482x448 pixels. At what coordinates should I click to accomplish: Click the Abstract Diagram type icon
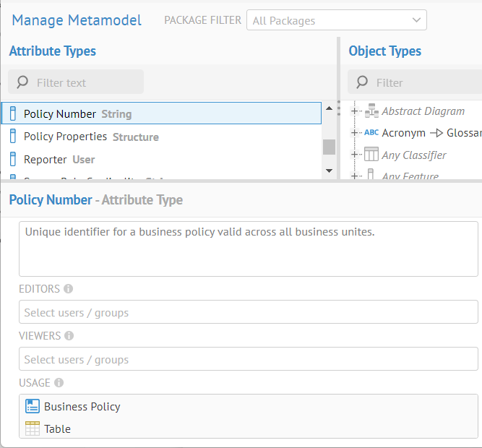pos(371,111)
